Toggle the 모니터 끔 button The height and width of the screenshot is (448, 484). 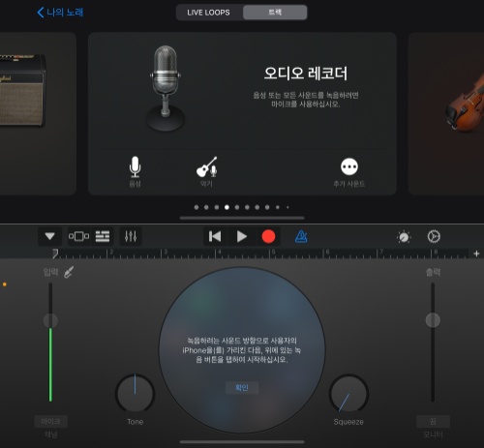[x=433, y=421]
